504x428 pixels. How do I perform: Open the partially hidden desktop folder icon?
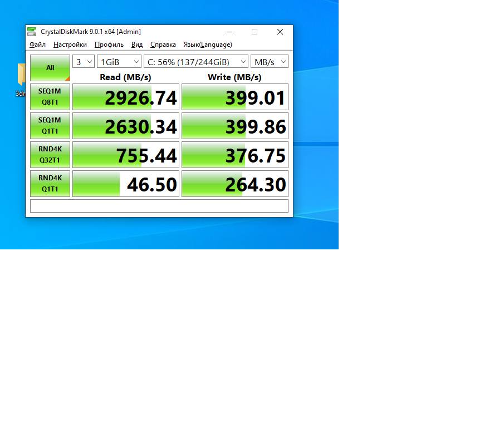click(x=21, y=75)
